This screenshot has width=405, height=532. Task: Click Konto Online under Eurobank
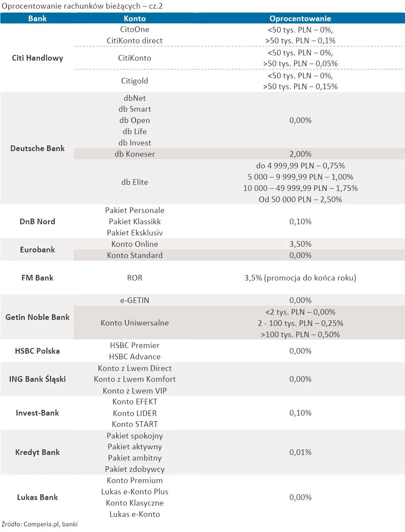[x=135, y=244]
